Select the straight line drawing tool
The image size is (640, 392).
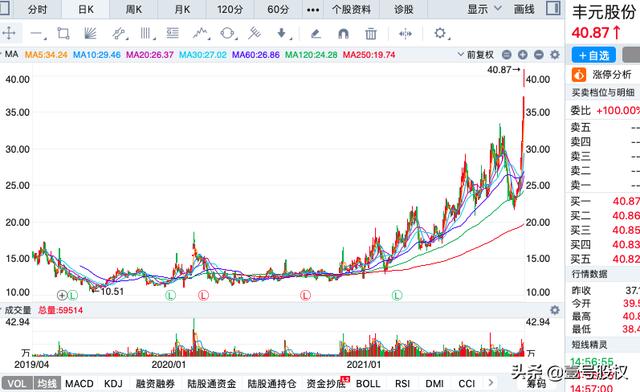37,34
